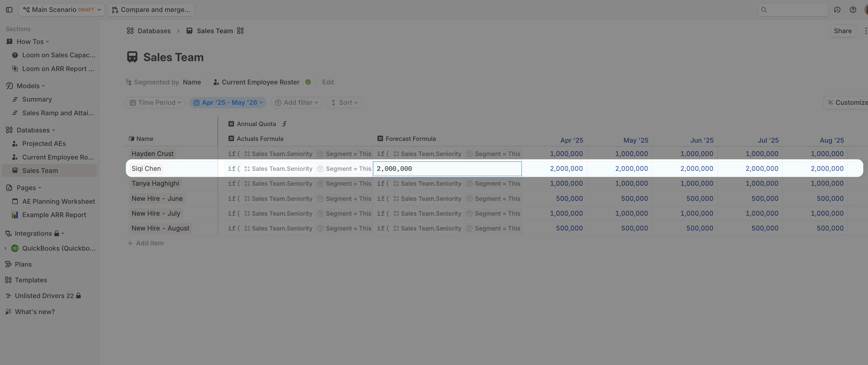Click Compare and merge button
The height and width of the screenshot is (365, 868).
coord(151,10)
